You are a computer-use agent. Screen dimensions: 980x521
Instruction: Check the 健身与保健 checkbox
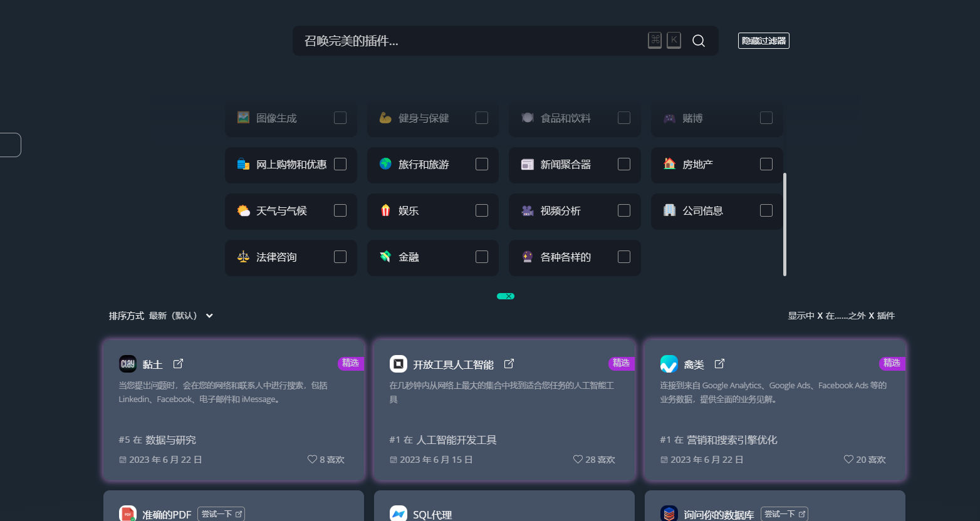(482, 118)
